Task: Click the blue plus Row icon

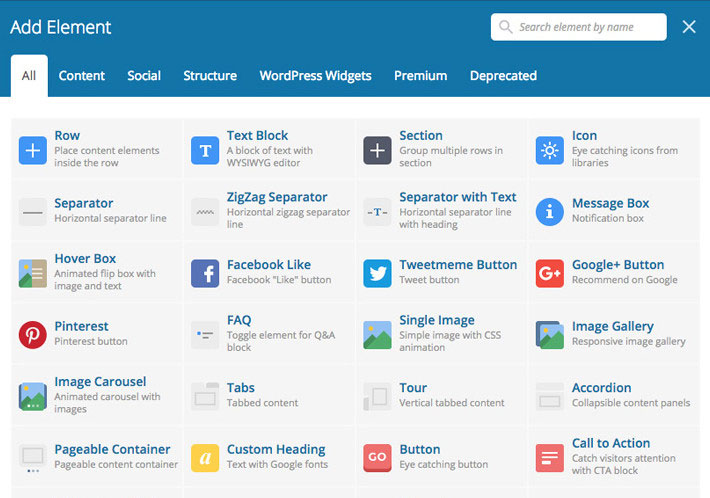Action: [x=33, y=150]
